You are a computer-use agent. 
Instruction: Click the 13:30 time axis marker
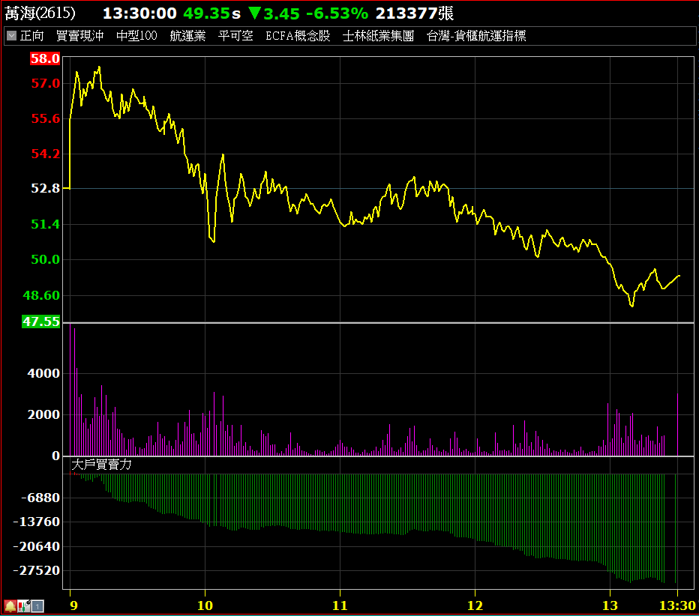[x=677, y=605]
